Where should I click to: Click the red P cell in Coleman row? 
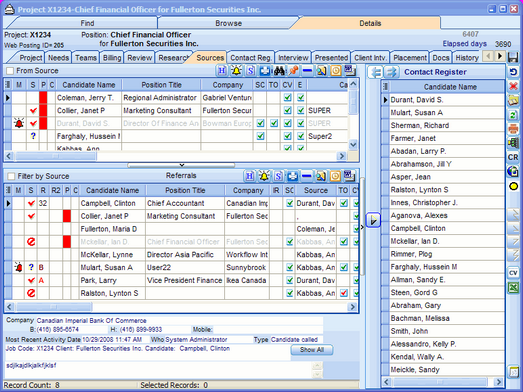click(43, 98)
